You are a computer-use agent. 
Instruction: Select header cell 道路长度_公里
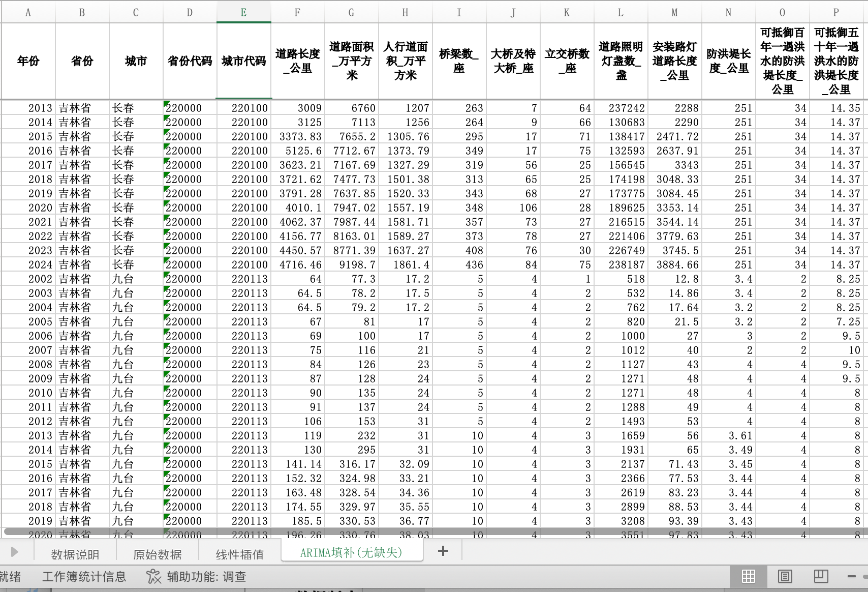(x=298, y=61)
